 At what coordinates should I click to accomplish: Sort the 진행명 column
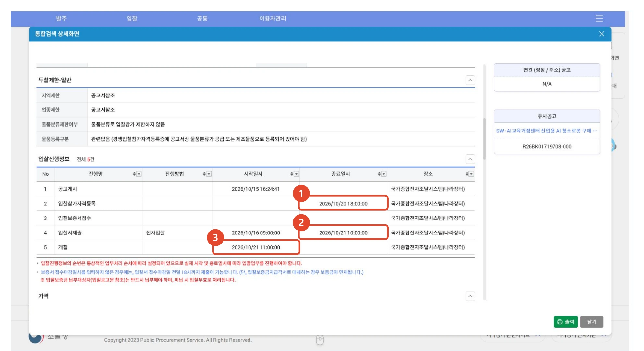tap(134, 174)
